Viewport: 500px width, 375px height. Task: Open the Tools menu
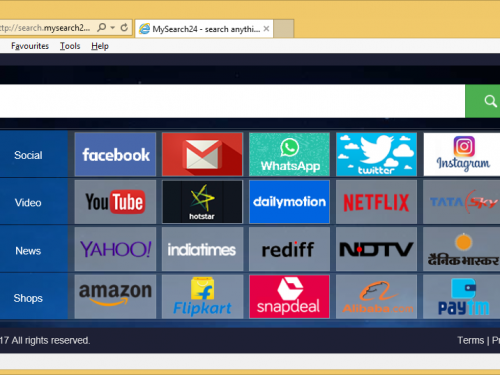tap(70, 46)
